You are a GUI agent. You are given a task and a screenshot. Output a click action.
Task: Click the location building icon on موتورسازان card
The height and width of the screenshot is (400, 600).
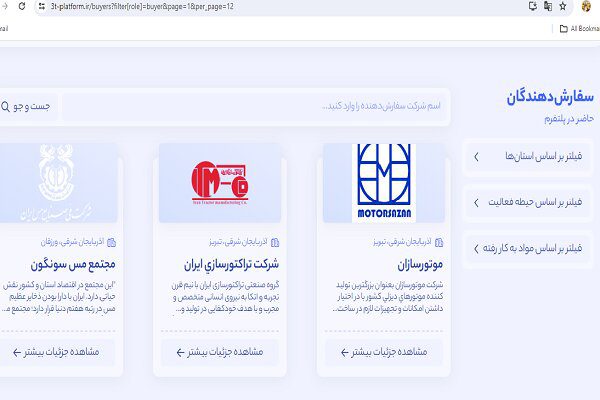(x=439, y=242)
